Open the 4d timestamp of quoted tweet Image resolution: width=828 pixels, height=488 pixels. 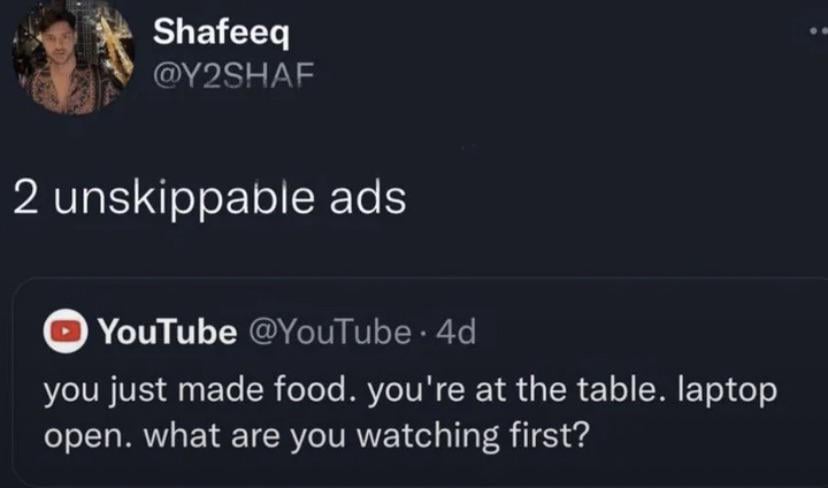(x=454, y=333)
